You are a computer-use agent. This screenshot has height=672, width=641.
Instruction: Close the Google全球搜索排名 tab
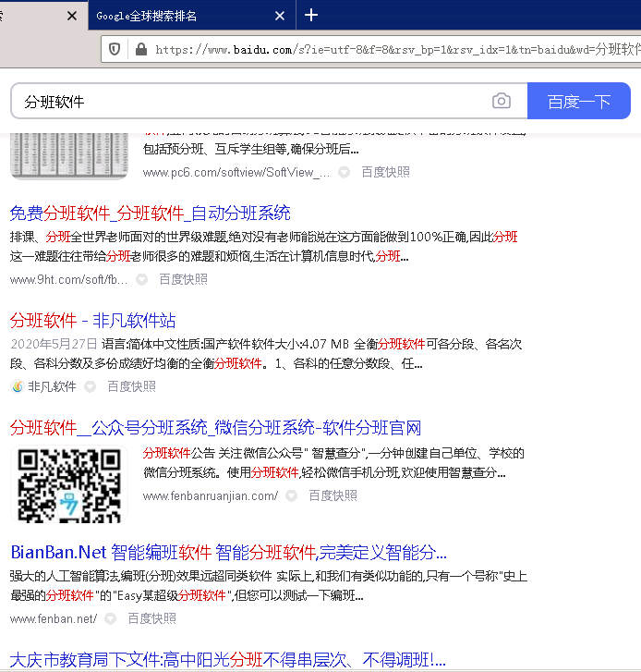pyautogui.click(x=280, y=16)
